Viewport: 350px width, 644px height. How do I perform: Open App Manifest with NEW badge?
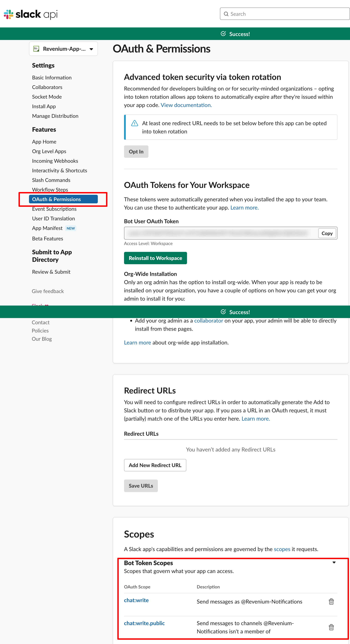tap(47, 228)
